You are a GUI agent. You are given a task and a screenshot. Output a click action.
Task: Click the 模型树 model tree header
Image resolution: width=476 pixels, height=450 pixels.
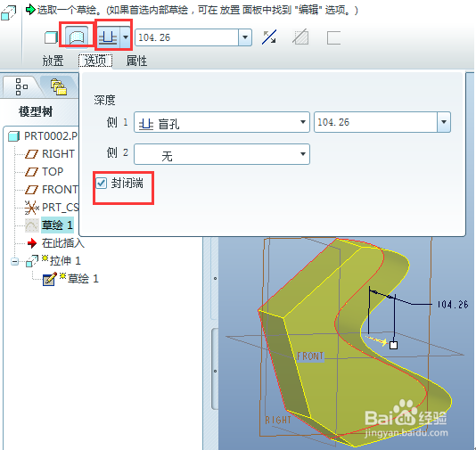point(36,111)
